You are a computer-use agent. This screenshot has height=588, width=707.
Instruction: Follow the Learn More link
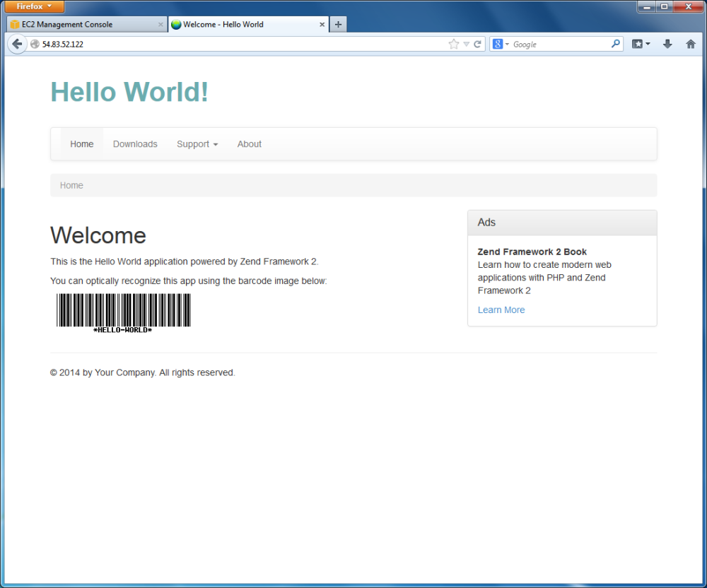click(x=501, y=310)
